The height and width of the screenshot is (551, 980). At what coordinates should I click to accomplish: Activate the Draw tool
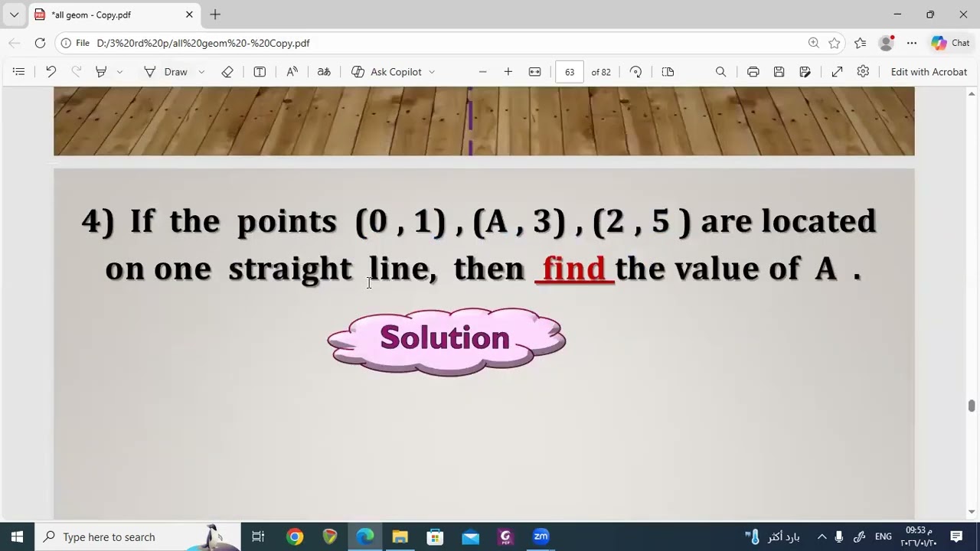click(x=166, y=72)
